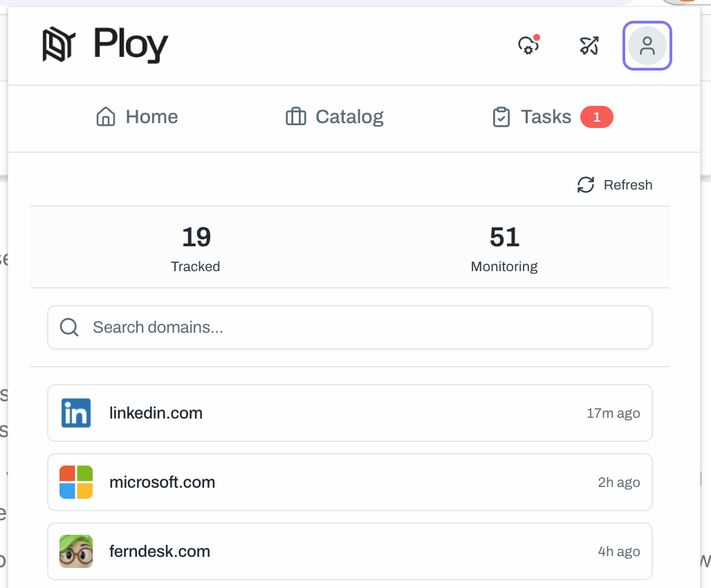Viewport: 711px width, 588px height.
Task: Click the magnifier icon in search box
Action: pyautogui.click(x=69, y=327)
